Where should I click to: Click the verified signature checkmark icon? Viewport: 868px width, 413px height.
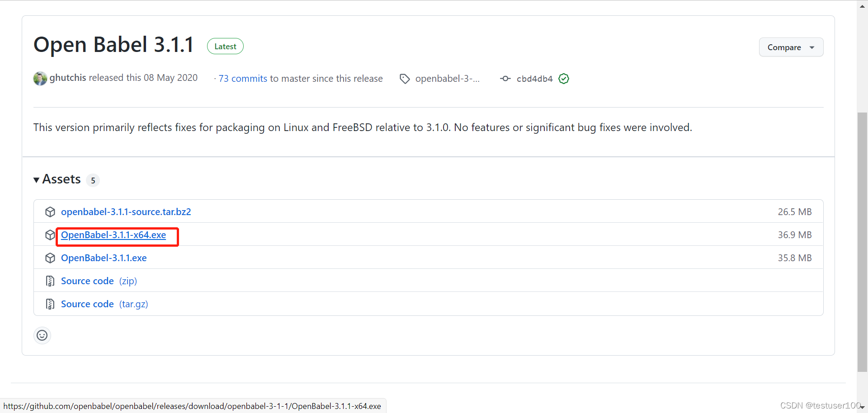tap(564, 79)
